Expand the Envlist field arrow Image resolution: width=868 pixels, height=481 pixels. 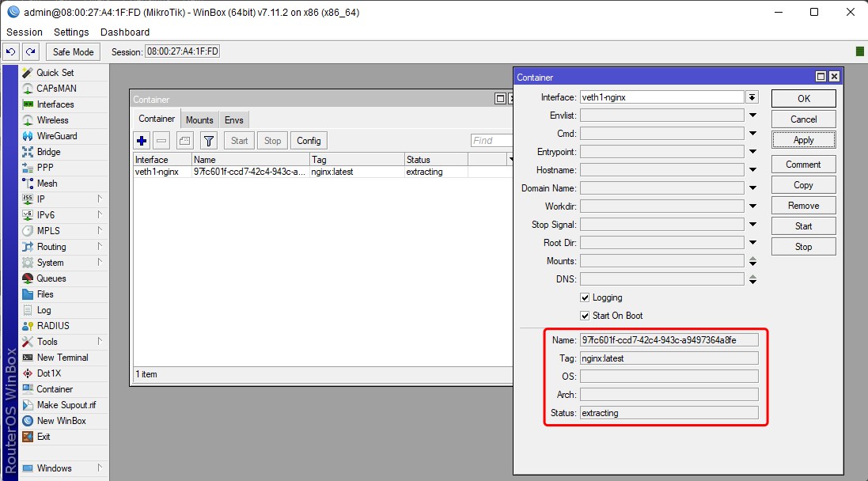752,116
